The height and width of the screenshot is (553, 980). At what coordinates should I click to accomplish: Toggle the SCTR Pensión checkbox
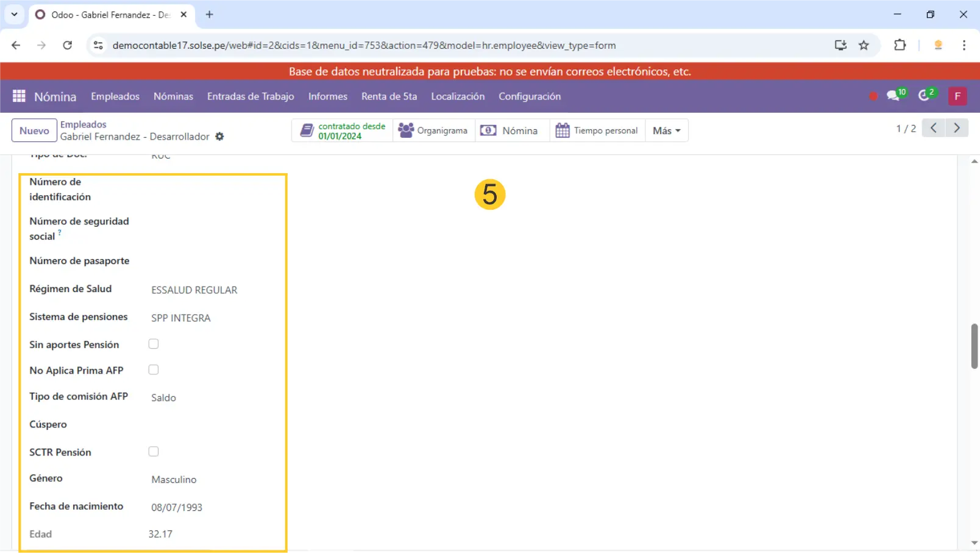click(x=154, y=452)
